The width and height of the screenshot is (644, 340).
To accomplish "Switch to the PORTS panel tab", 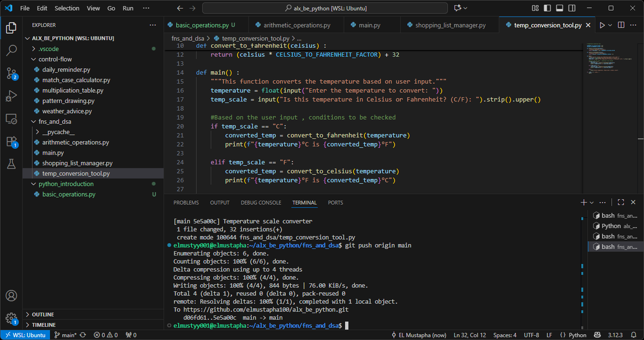I will pyautogui.click(x=335, y=202).
